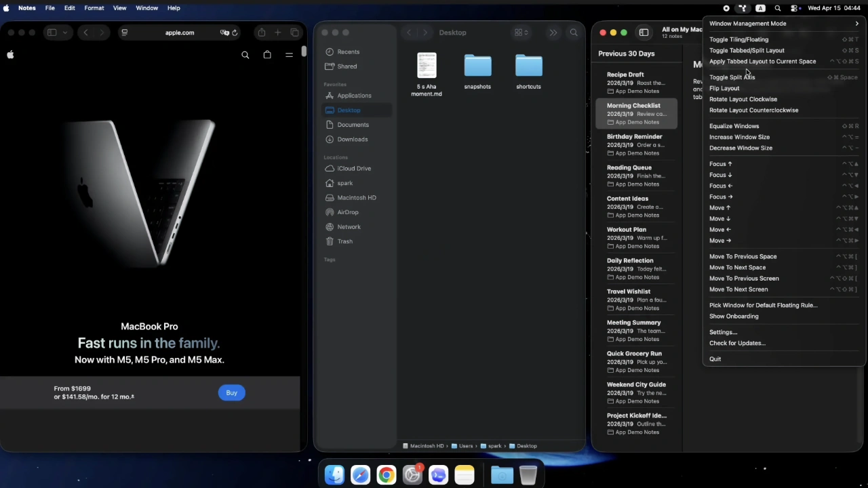
Task: Quit the app via Quit menu entry
Action: click(783, 359)
